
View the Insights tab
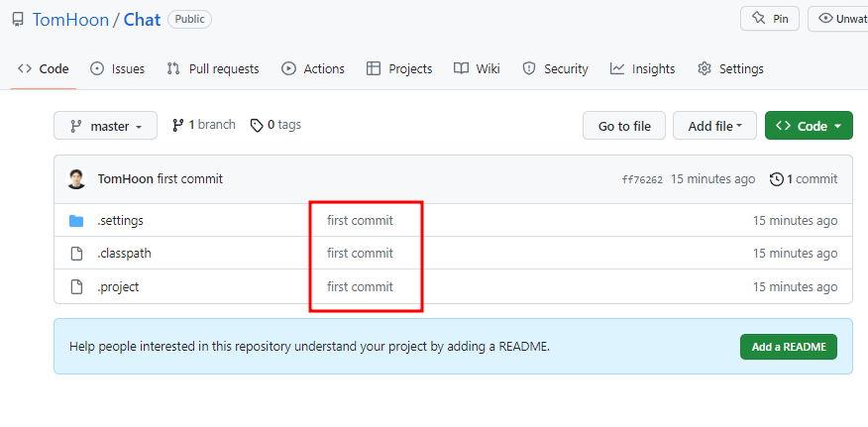coord(642,69)
